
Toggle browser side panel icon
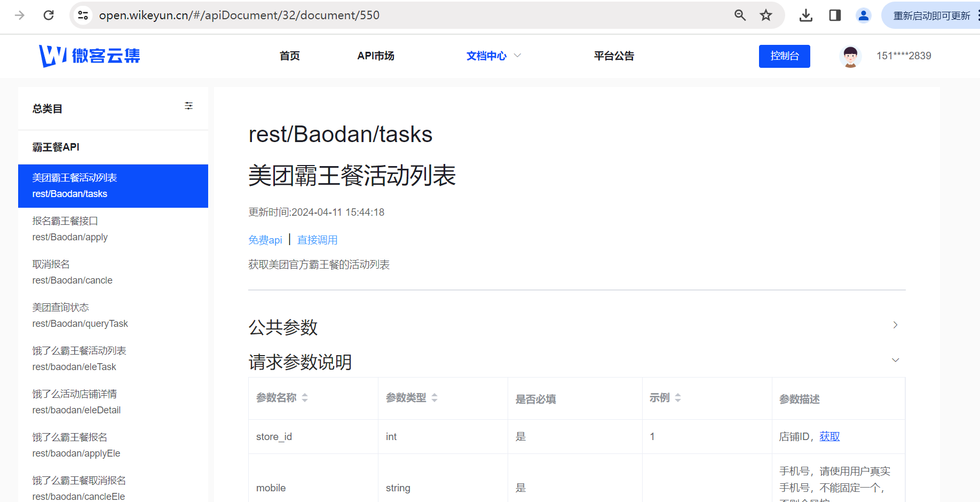point(835,15)
